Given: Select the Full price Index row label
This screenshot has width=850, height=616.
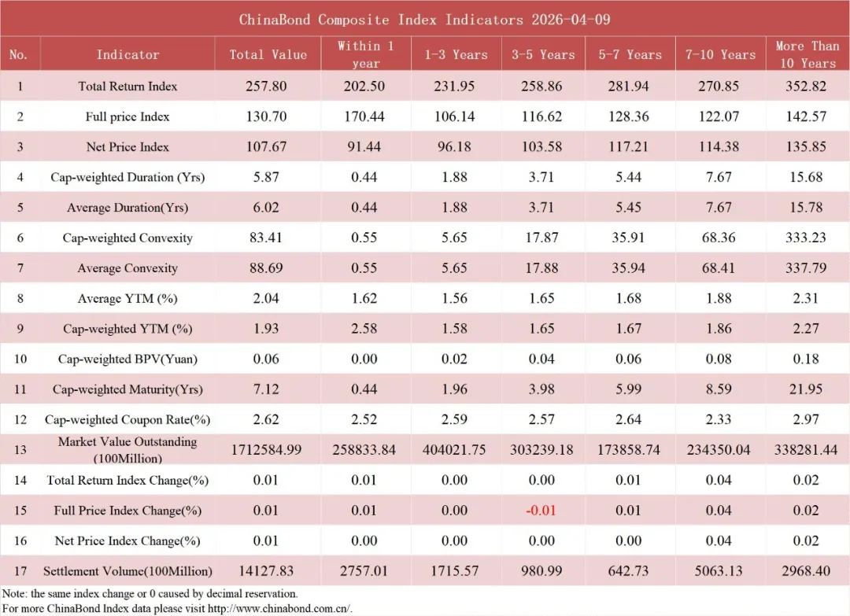Looking at the screenshot, I should tap(128, 116).
